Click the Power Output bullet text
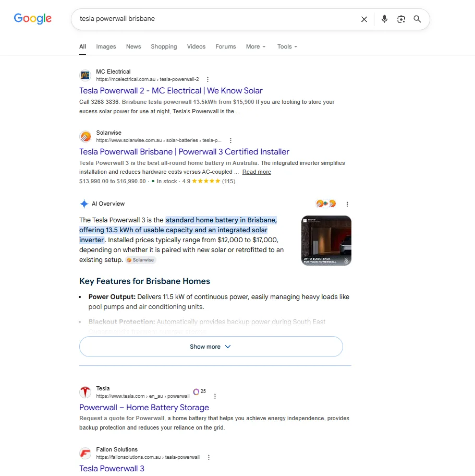Screen dimensions: 475x476 click(x=218, y=302)
